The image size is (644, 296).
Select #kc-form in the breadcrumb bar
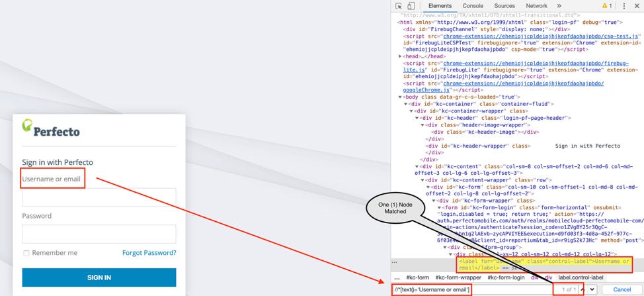417,277
